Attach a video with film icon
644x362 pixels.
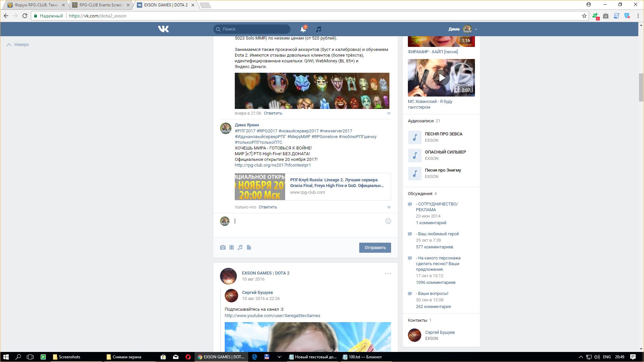click(x=231, y=247)
